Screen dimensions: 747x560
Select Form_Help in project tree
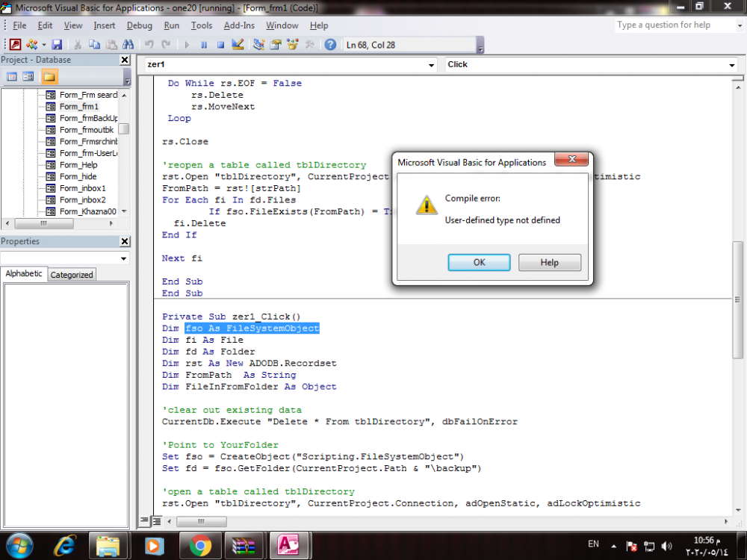78,165
